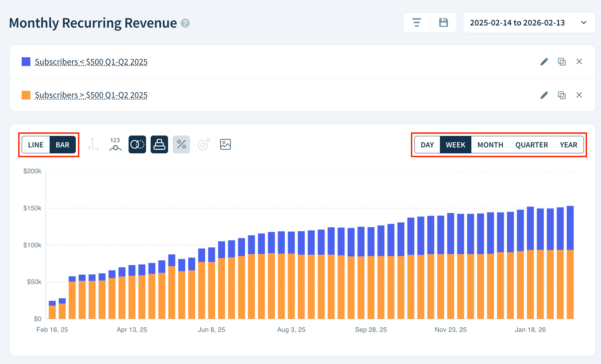
Task: Switch chart to LINE view
Action: (36, 145)
